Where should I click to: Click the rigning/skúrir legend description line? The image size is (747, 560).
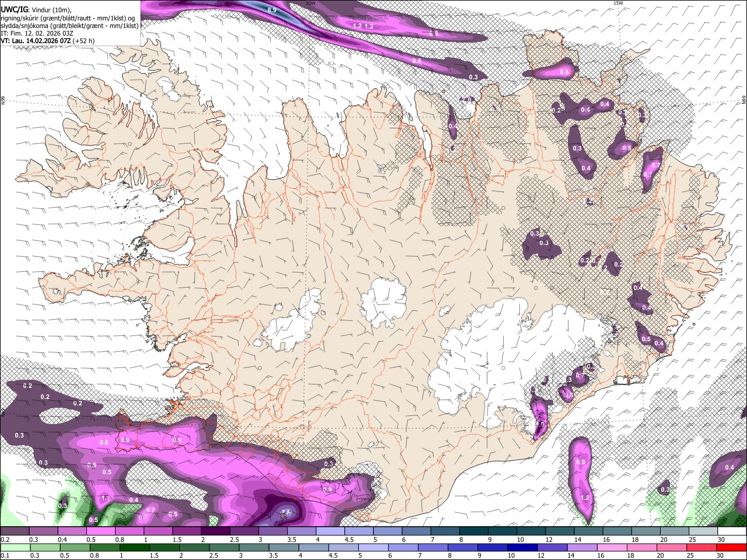pos(68,17)
